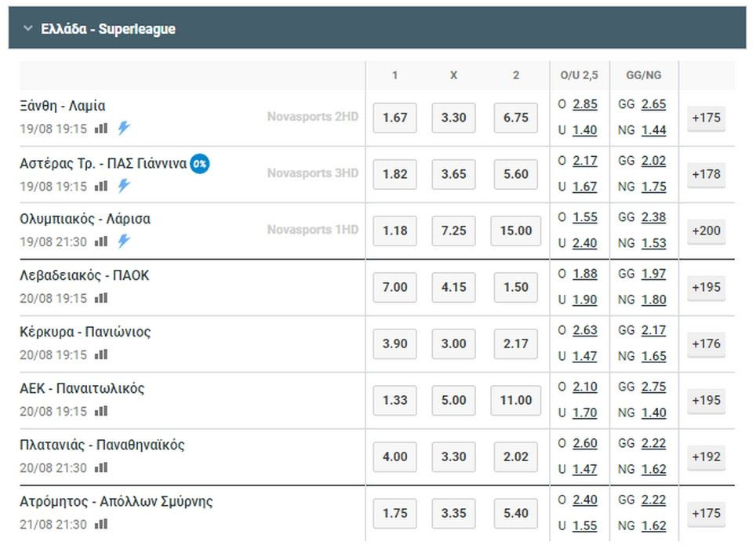756x549 pixels.
Task: Select away win 1.50 for ΠΑΟΚ
Action: pos(515,287)
